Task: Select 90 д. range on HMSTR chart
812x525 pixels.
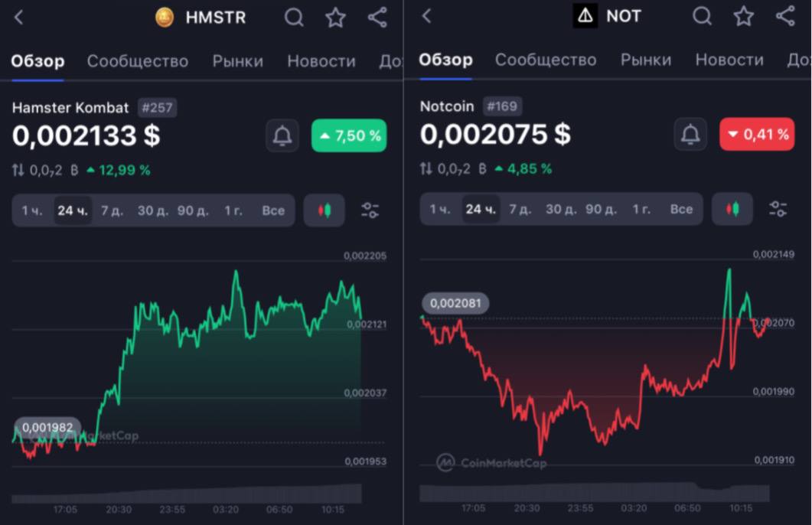Action: click(193, 210)
